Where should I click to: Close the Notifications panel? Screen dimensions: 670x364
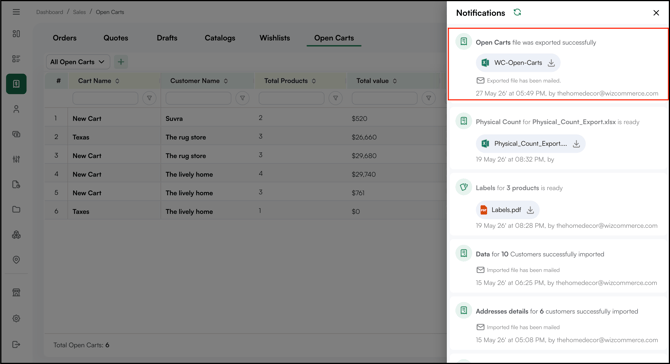tap(656, 13)
